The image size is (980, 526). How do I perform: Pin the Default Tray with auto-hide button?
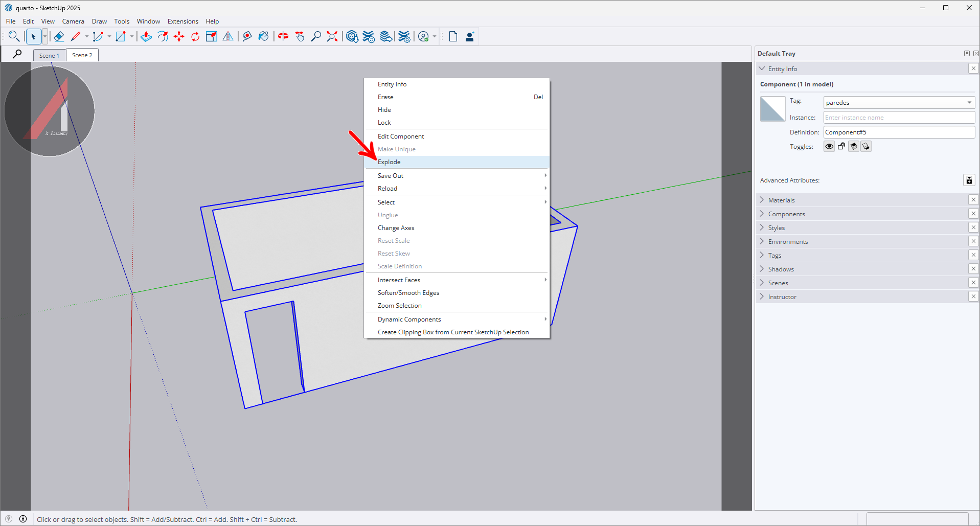(967, 53)
